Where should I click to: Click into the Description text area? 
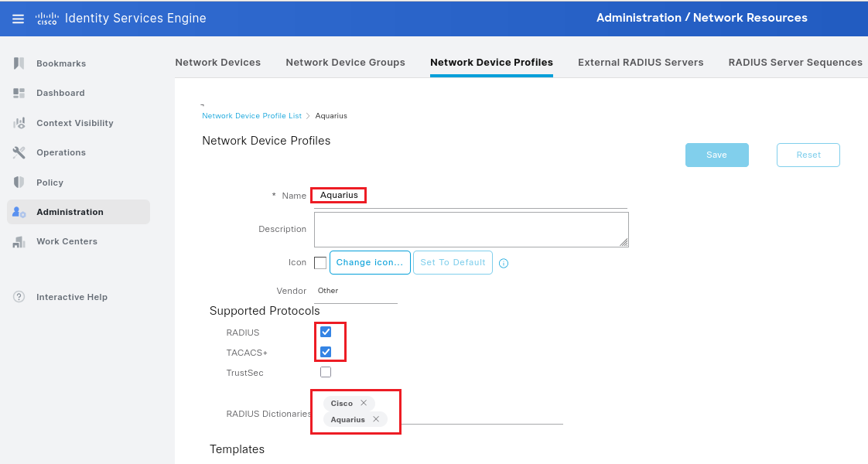click(471, 230)
